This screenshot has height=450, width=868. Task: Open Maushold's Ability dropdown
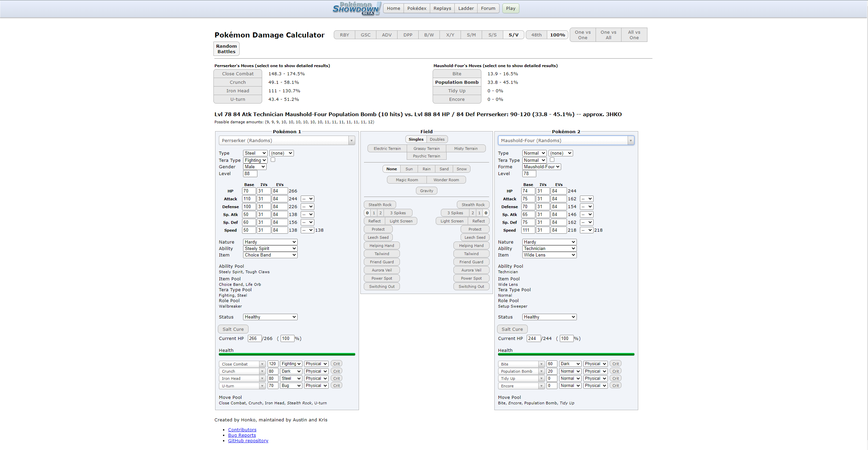coord(549,249)
